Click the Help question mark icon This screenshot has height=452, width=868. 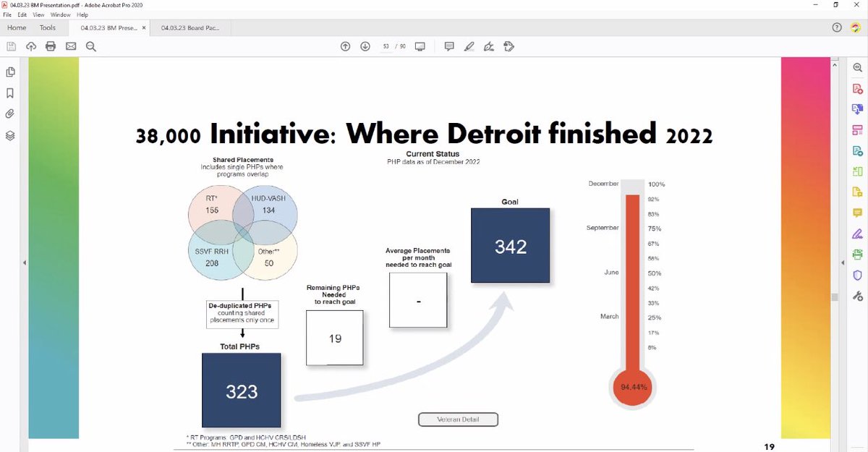point(837,27)
